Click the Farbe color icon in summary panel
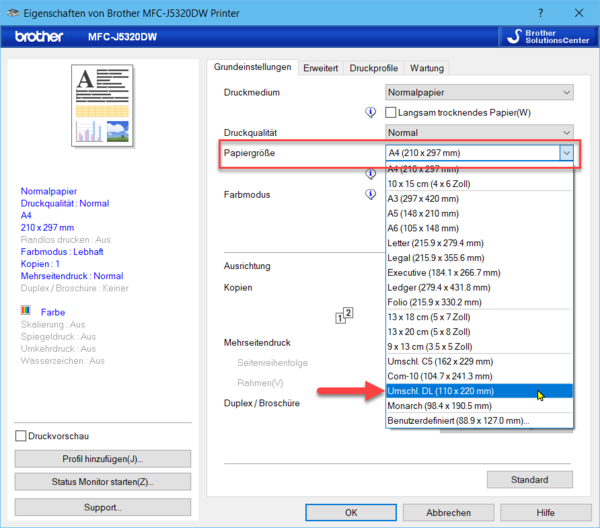This screenshot has height=528, width=600. point(27,312)
